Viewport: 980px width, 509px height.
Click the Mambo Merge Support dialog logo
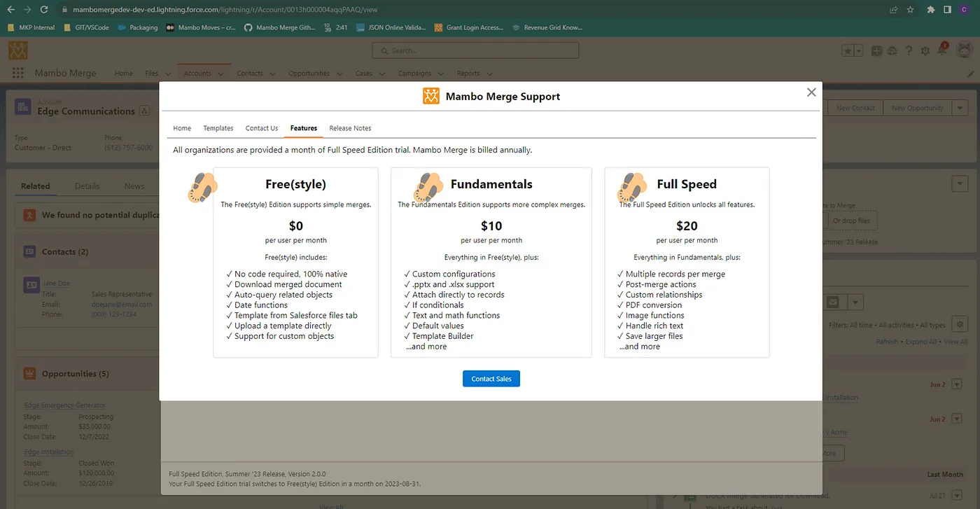pos(431,96)
